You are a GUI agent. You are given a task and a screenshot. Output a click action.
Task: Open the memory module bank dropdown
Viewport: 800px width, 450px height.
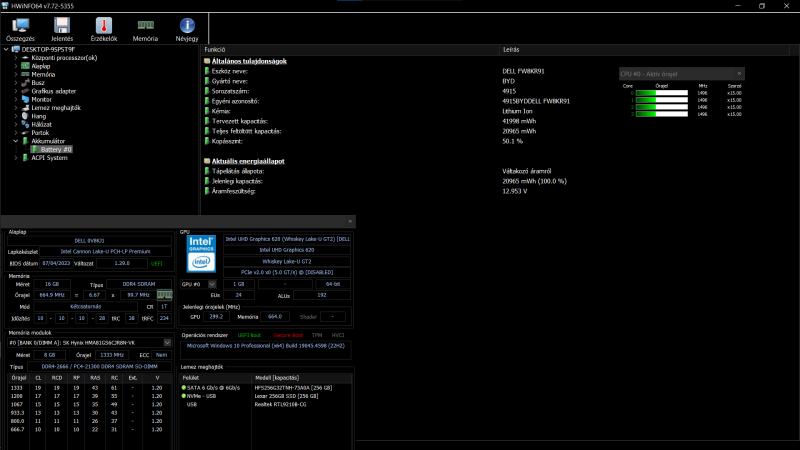coord(167,343)
